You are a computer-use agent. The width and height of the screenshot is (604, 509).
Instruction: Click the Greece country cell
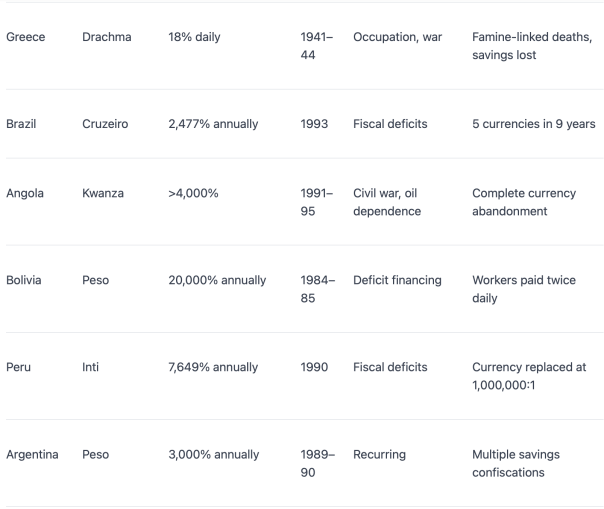tap(25, 37)
